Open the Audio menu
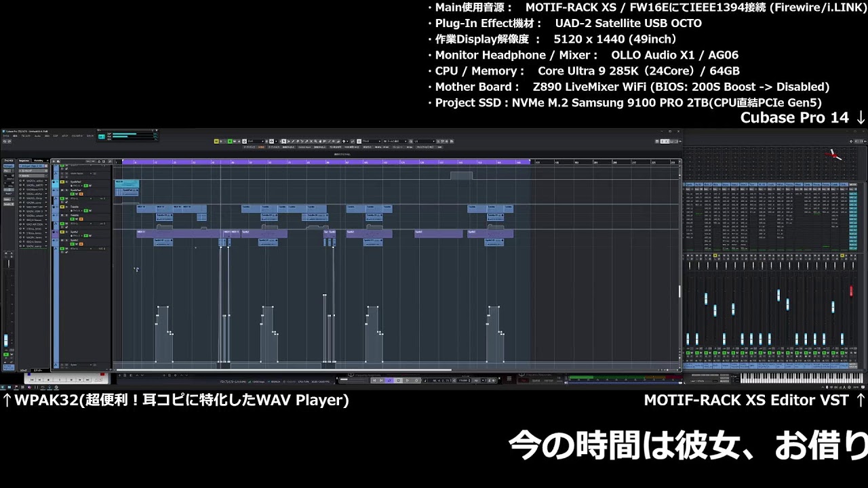 point(38,136)
